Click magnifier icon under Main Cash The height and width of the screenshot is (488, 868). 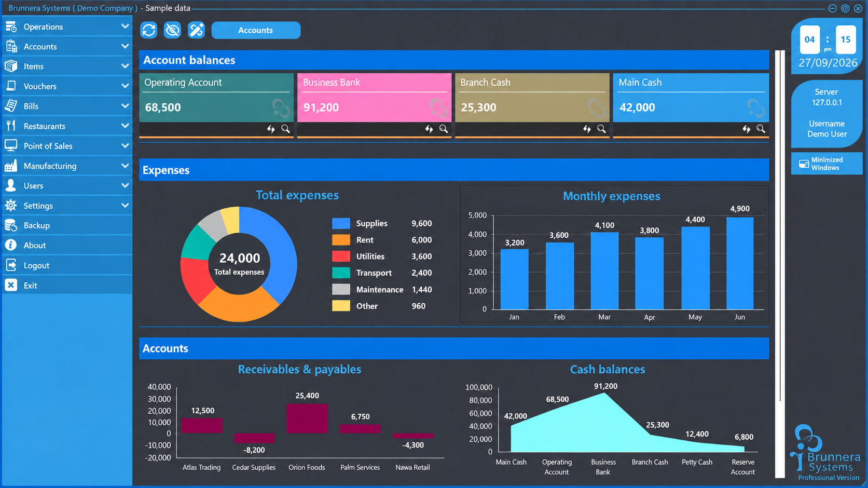[x=761, y=129]
